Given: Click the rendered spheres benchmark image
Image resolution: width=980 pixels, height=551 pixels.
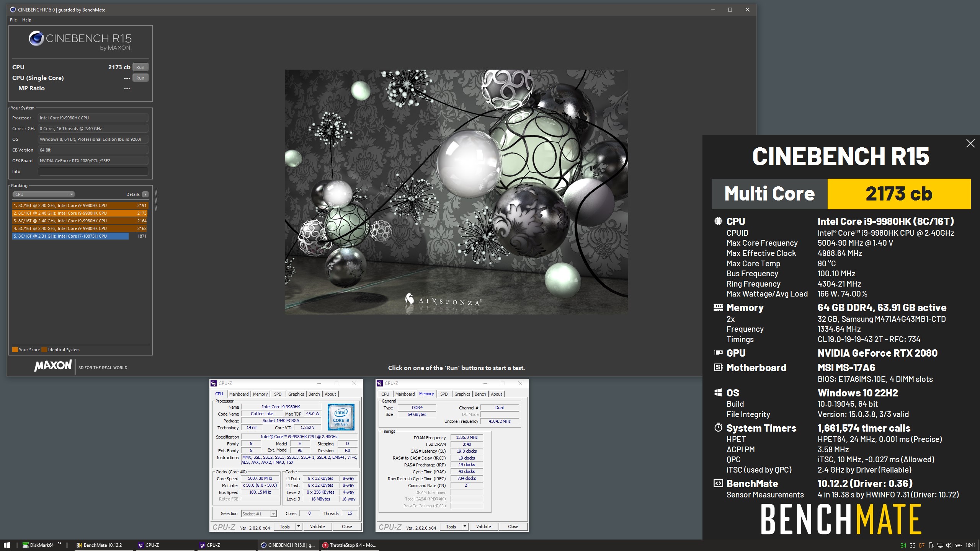Looking at the screenshot, I should (x=456, y=192).
